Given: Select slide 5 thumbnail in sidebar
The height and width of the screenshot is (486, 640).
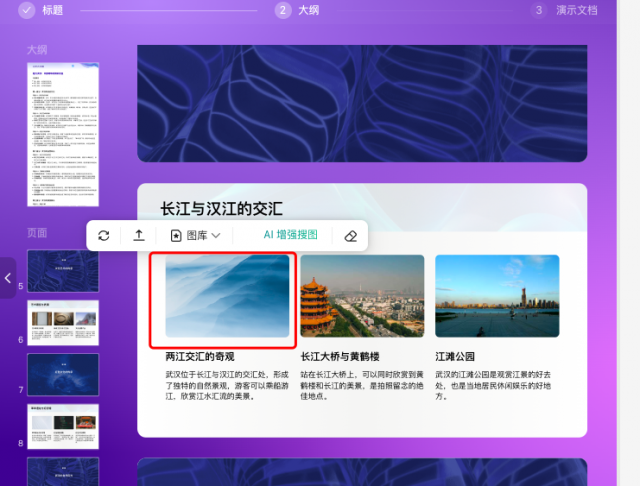Looking at the screenshot, I should (x=63, y=270).
